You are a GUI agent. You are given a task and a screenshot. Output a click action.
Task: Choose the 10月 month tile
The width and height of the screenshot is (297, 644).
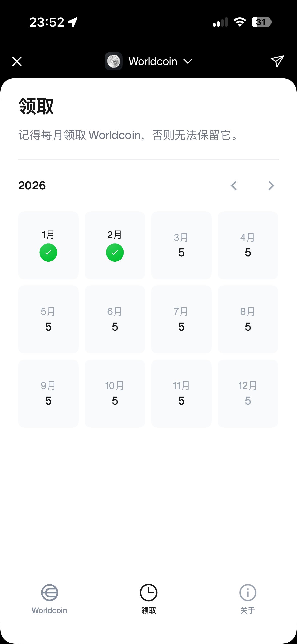[115, 393]
